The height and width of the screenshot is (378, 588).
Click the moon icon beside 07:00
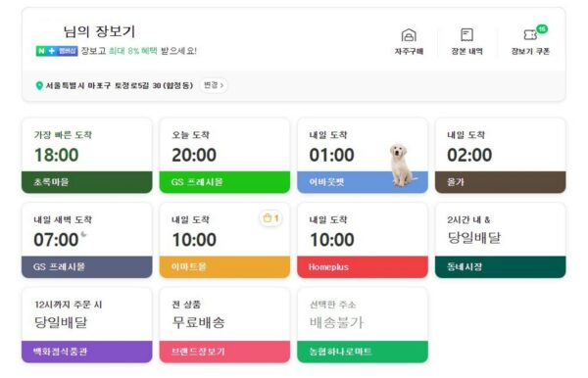point(83,234)
